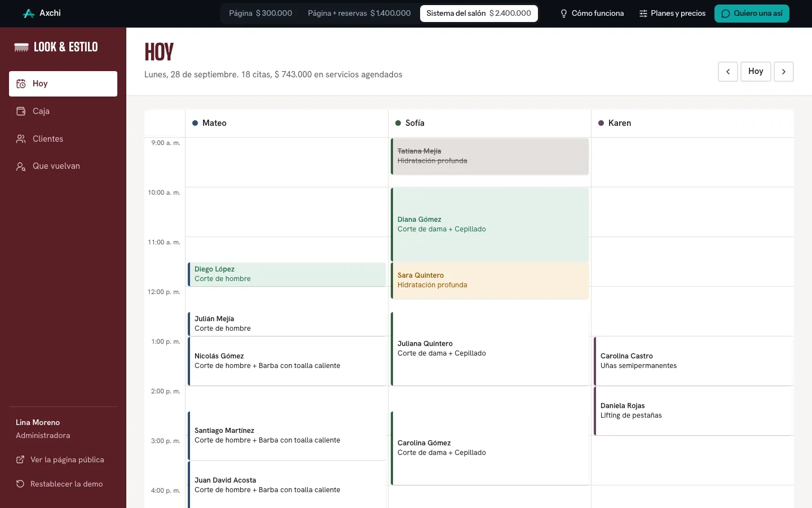Go to next day with right chevron

pos(784,72)
